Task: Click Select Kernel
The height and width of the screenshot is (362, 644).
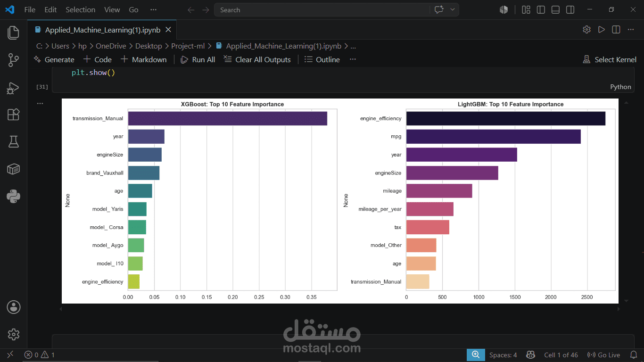Action: [x=610, y=59]
